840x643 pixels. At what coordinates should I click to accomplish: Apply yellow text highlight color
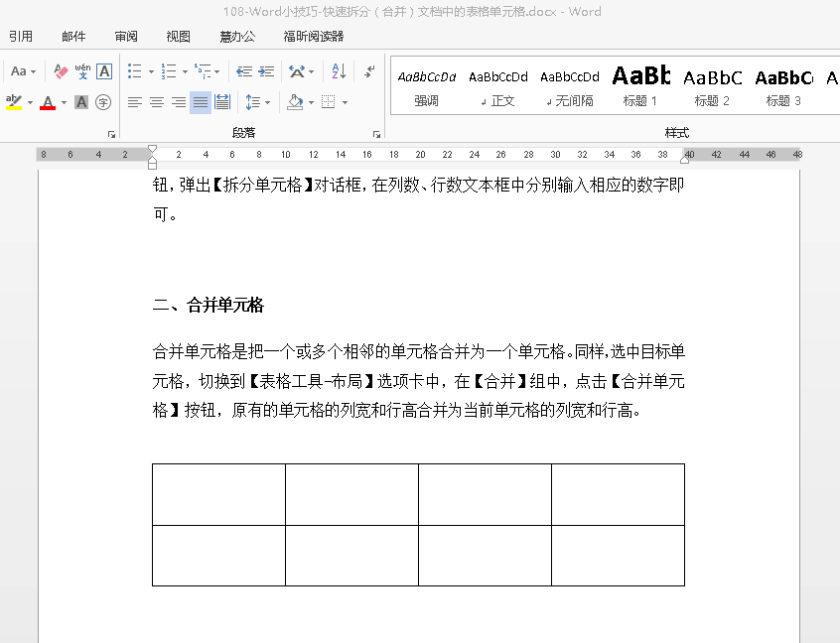click(14, 102)
